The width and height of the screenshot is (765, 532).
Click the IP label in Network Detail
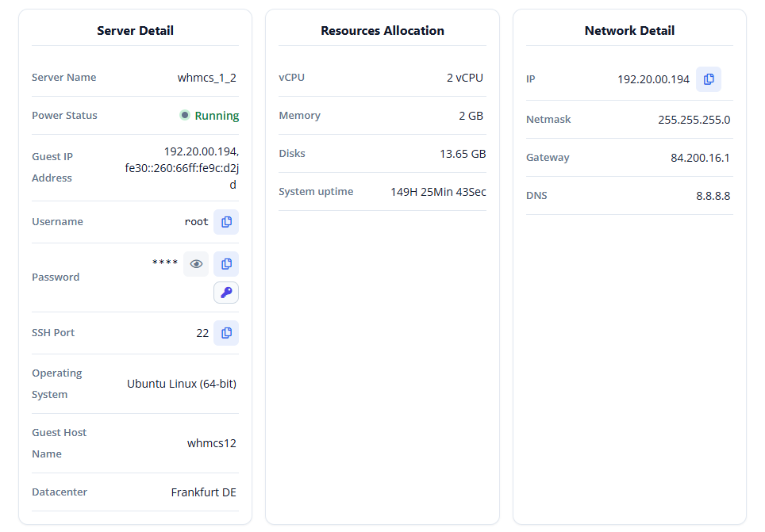tap(531, 79)
